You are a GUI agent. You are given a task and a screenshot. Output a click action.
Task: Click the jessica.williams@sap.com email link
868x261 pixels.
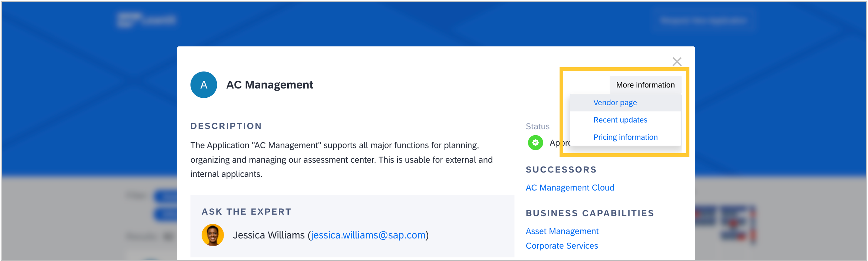[368, 235]
